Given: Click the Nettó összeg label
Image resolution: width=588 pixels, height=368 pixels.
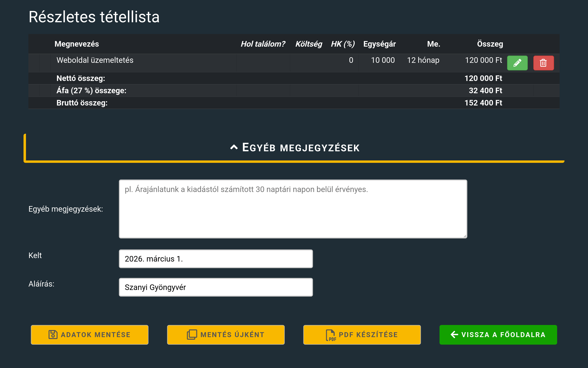Looking at the screenshot, I should point(81,78).
